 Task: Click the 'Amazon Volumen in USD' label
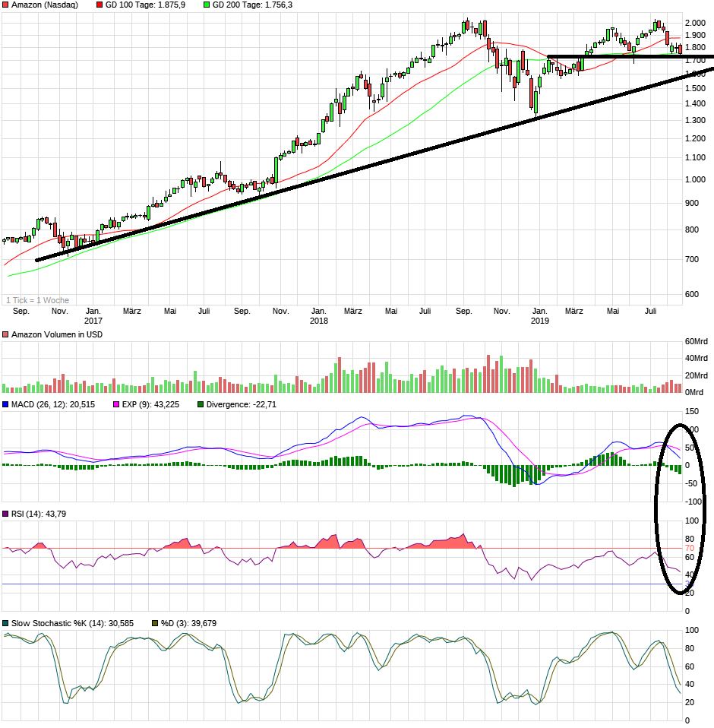click(57, 334)
